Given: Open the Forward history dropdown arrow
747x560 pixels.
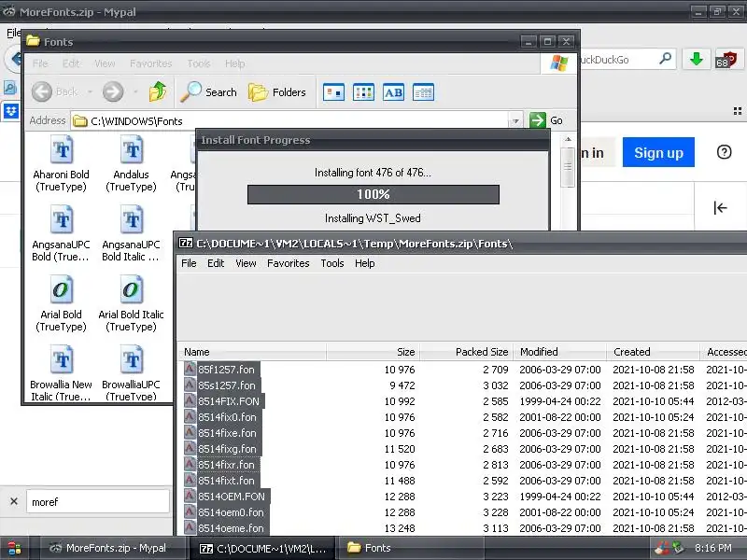Looking at the screenshot, I should pyautogui.click(x=135, y=91).
